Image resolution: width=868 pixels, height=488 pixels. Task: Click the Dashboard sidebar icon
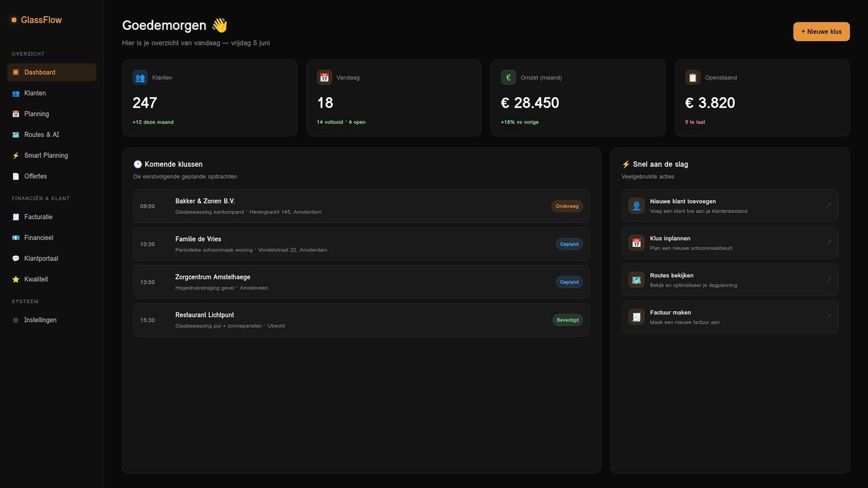[x=16, y=73]
